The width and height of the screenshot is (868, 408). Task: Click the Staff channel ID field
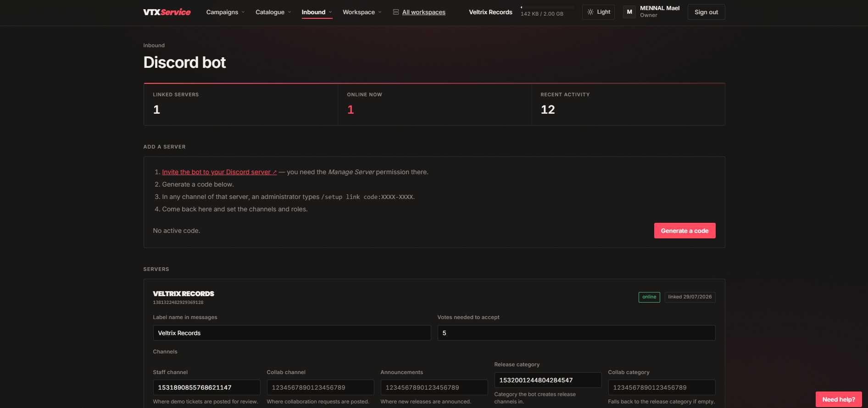tap(206, 387)
